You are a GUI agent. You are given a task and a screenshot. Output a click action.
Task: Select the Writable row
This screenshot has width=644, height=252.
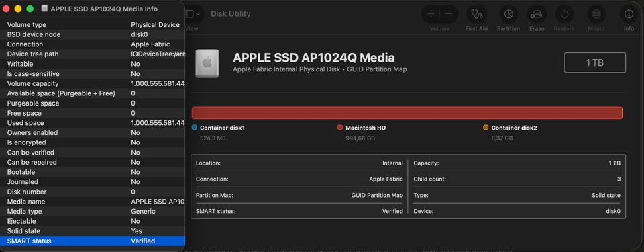pyautogui.click(x=93, y=64)
